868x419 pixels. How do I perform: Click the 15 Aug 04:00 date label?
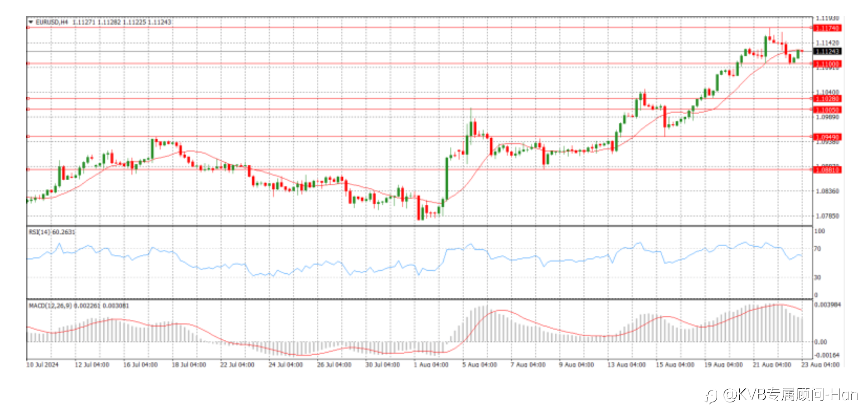click(675, 365)
